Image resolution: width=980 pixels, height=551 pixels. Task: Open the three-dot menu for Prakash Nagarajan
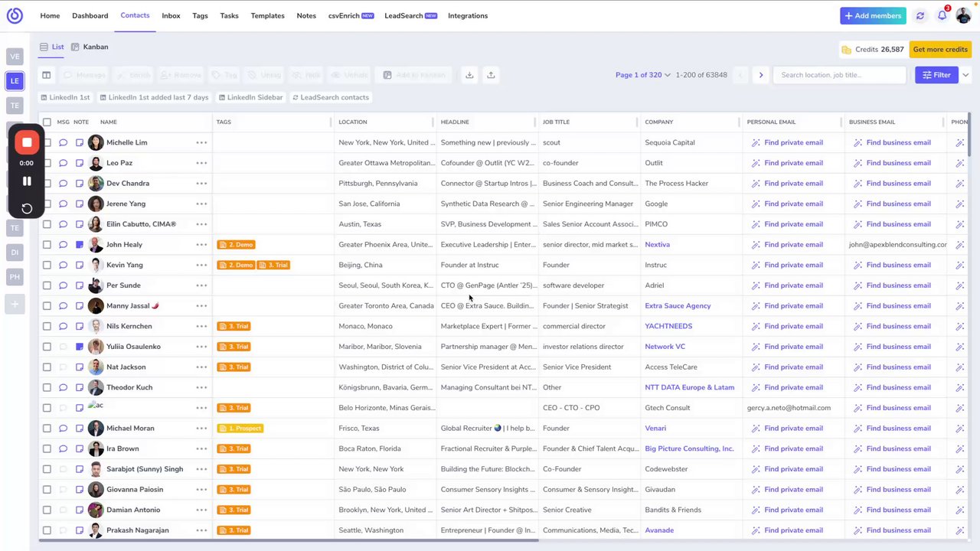click(201, 530)
